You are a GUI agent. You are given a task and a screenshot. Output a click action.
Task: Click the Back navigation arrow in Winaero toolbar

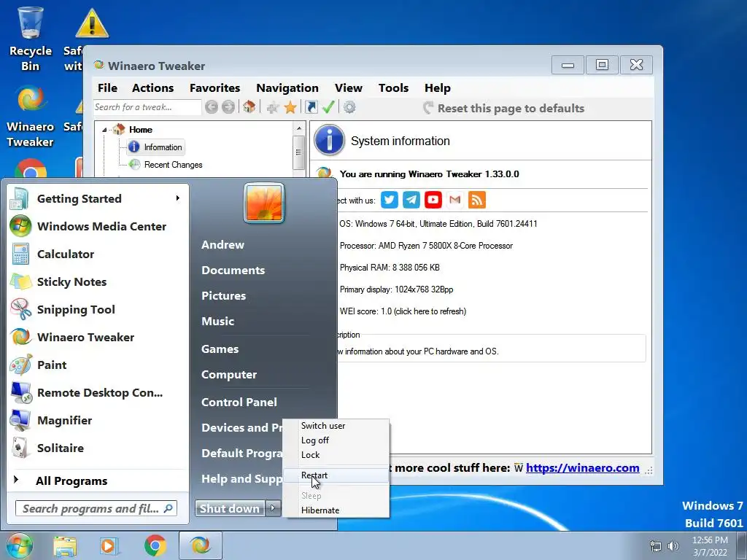pyautogui.click(x=212, y=107)
